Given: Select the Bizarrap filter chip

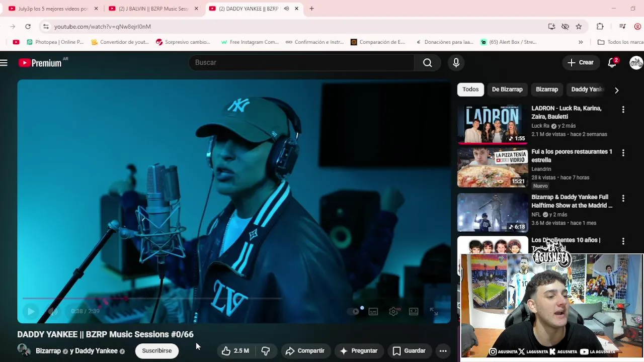Looking at the screenshot, I should 547,89.
